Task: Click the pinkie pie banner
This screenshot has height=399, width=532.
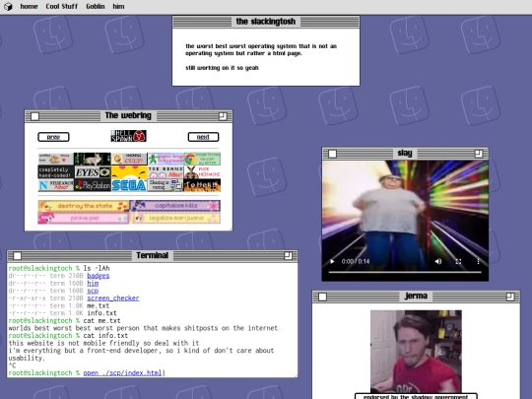Action: click(x=84, y=218)
